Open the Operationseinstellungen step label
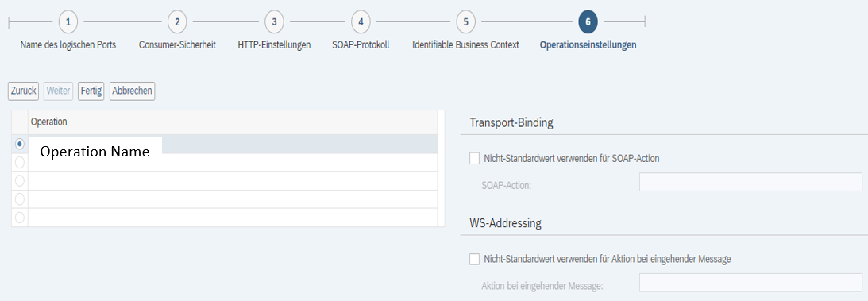This screenshot has height=301, width=868. pos(588,45)
